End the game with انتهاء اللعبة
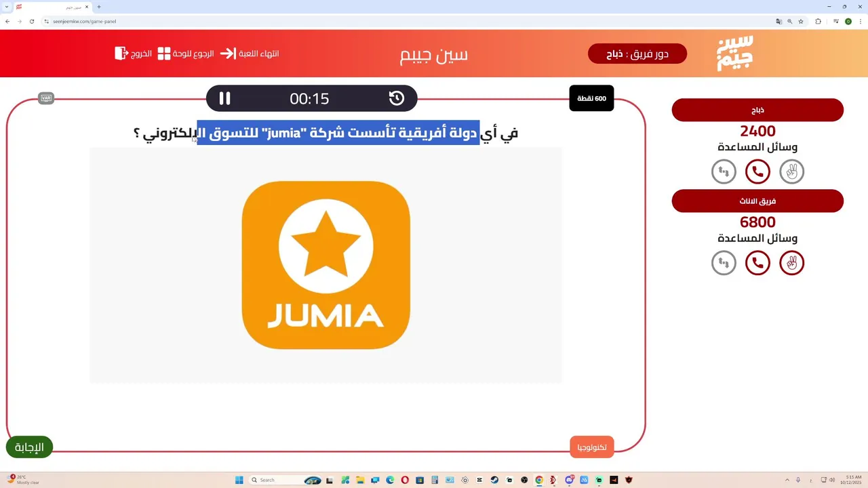Image resolution: width=868 pixels, height=488 pixels. (250, 54)
